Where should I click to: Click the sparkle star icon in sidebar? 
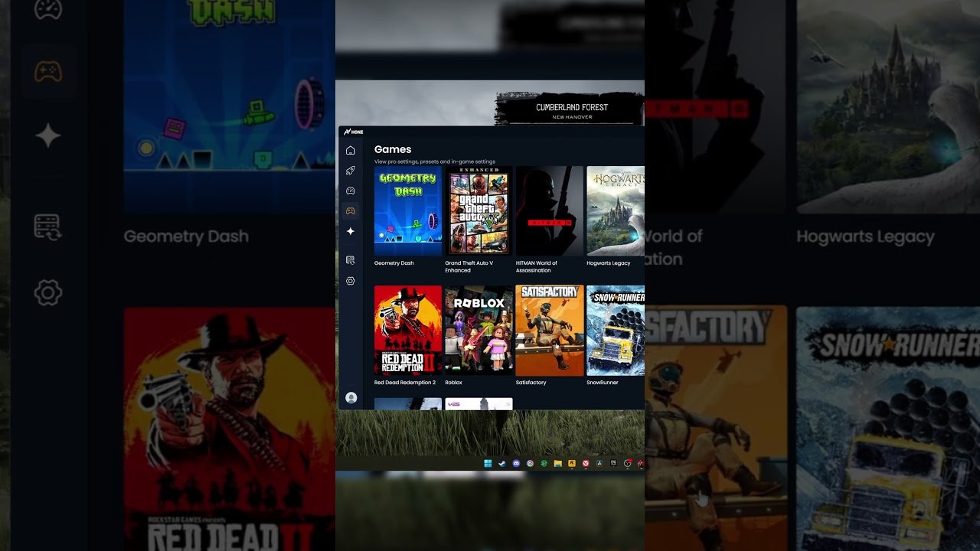pyautogui.click(x=351, y=231)
